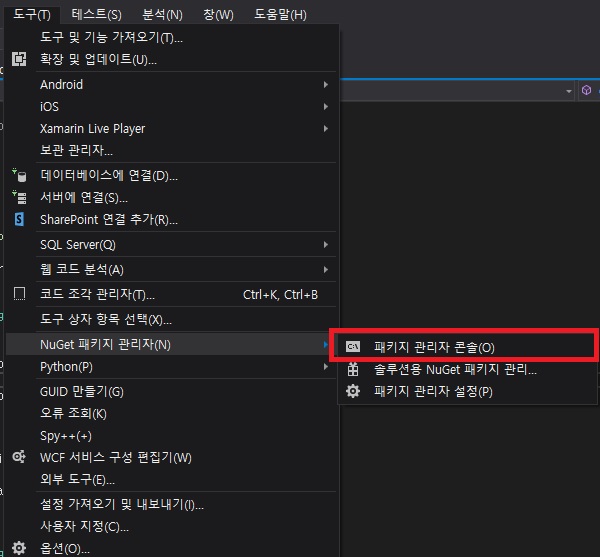Choose 데이터베이스에 연결(D)...
This screenshot has height=557, width=600.
(109, 175)
